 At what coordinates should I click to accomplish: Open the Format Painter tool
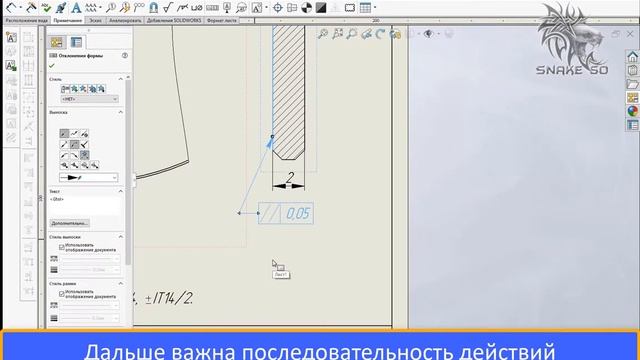(61, 7)
